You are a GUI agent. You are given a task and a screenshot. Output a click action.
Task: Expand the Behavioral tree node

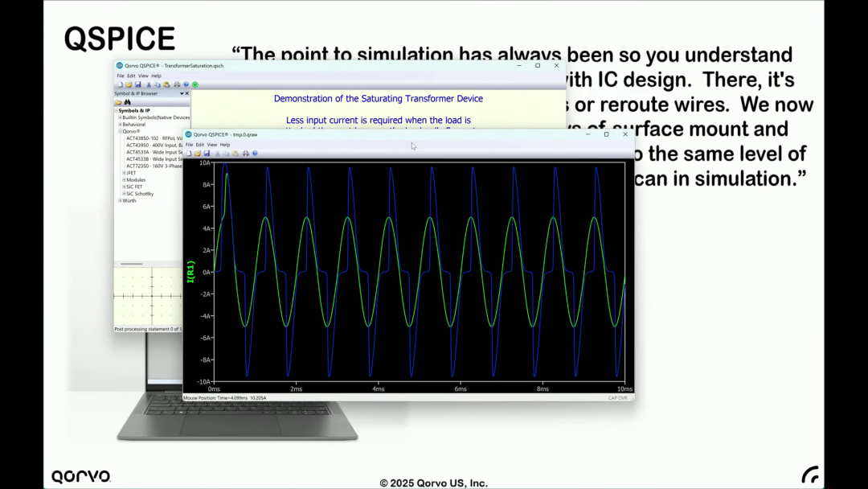[x=120, y=125]
